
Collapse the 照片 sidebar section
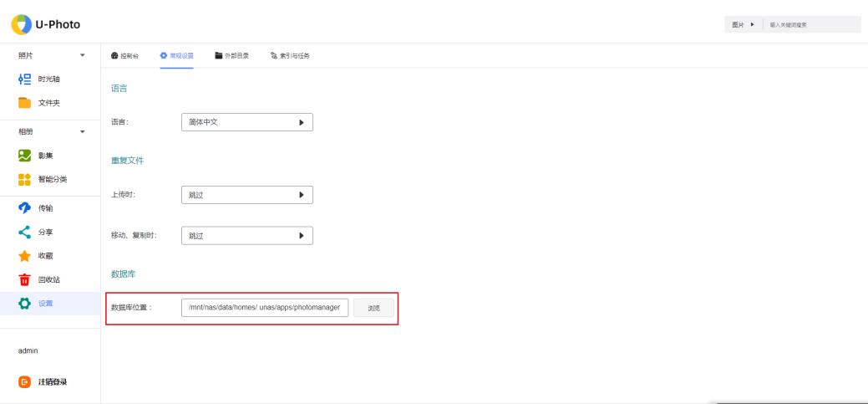(82, 56)
